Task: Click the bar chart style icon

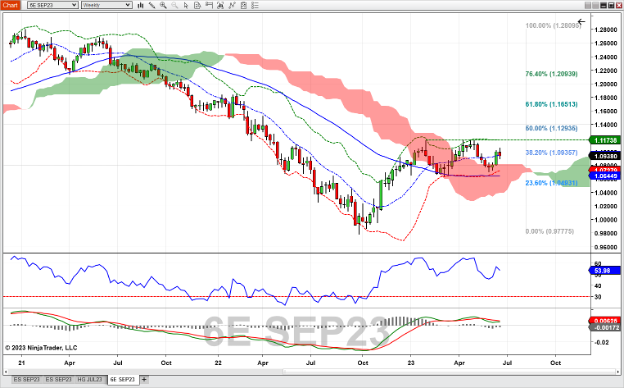Action: click(140, 5)
